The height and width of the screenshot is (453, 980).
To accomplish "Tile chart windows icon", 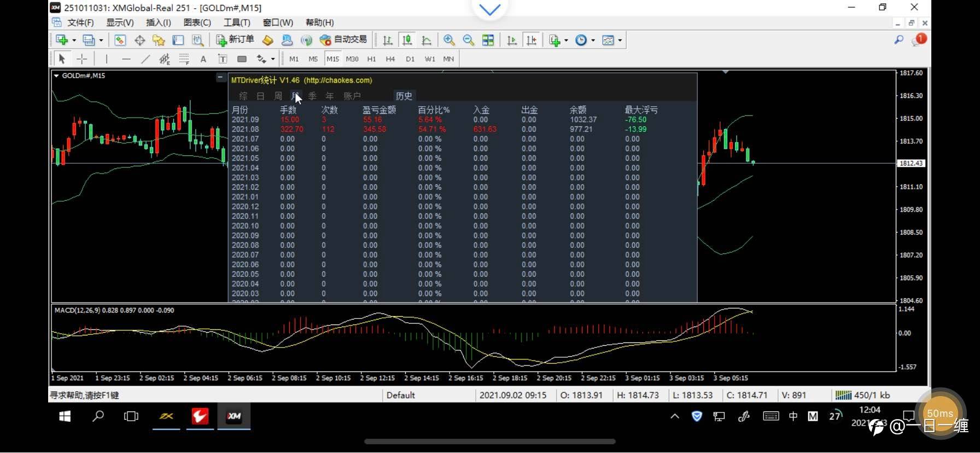I will tap(488, 40).
